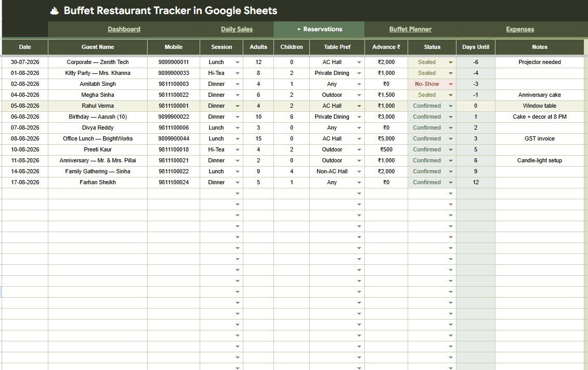Viewport: 588px width, 370px height.
Task: Select advance amount ₹3,000
Action: pyautogui.click(x=386, y=117)
